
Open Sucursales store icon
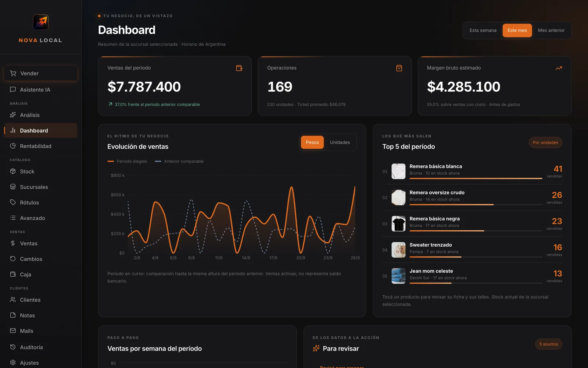coord(13,187)
